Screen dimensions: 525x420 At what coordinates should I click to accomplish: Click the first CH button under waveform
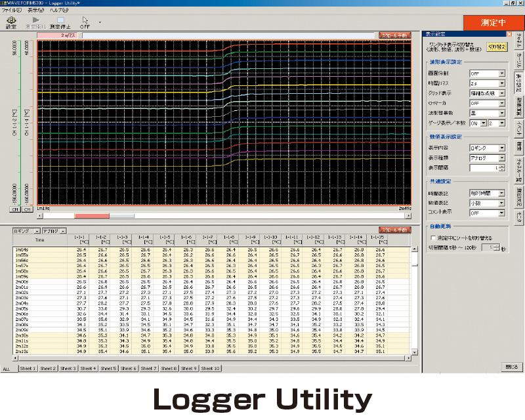pos(14,209)
